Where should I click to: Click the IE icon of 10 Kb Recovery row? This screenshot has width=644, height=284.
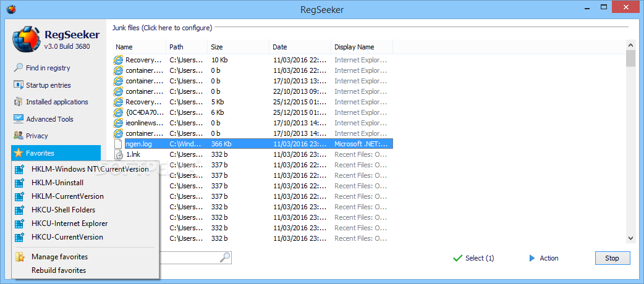(x=118, y=60)
